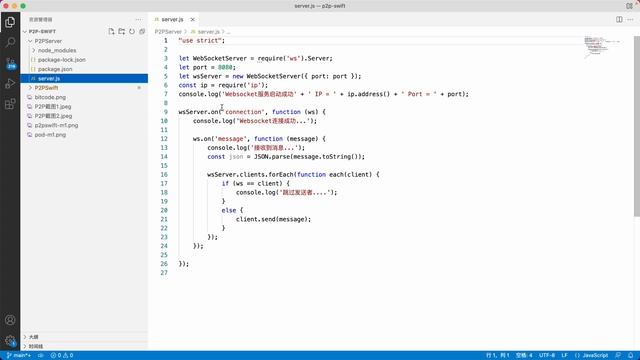Collapse all folders in explorer
The image size is (640, 360).
[142, 31]
